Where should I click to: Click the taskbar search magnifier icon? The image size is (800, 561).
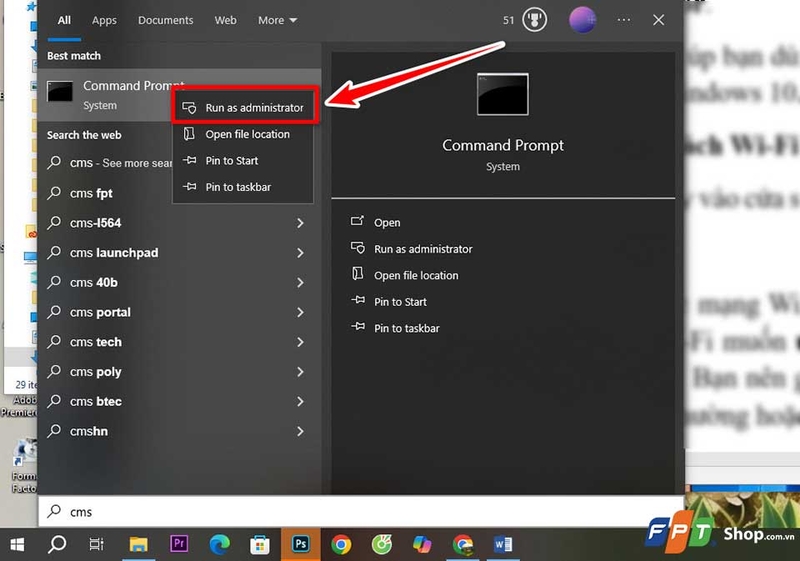coord(57,545)
